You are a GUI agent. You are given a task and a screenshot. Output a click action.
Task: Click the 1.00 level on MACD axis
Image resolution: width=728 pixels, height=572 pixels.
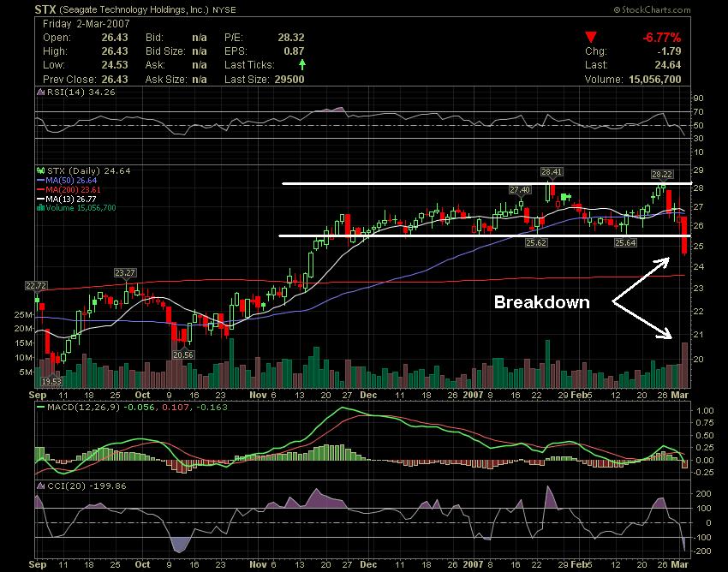pyautogui.click(x=705, y=410)
